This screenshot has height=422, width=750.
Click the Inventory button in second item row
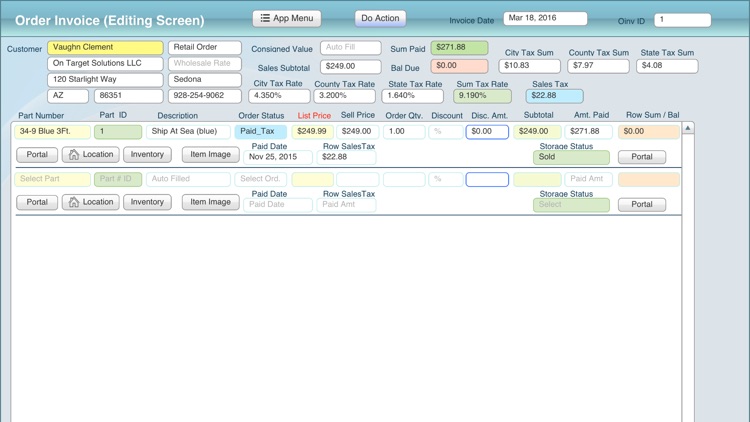[147, 202]
